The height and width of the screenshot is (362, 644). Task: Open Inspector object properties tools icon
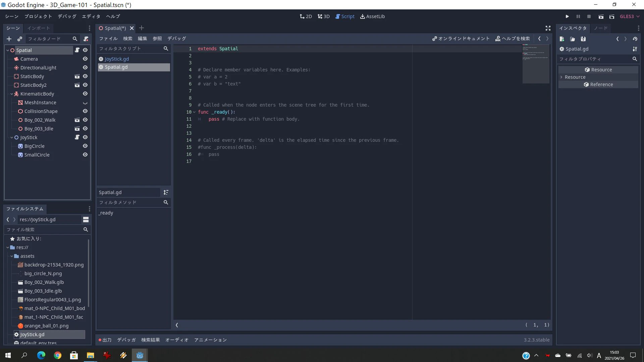click(x=635, y=49)
